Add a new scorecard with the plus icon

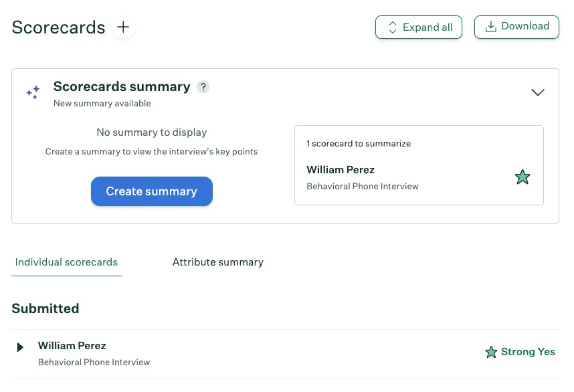tap(123, 27)
